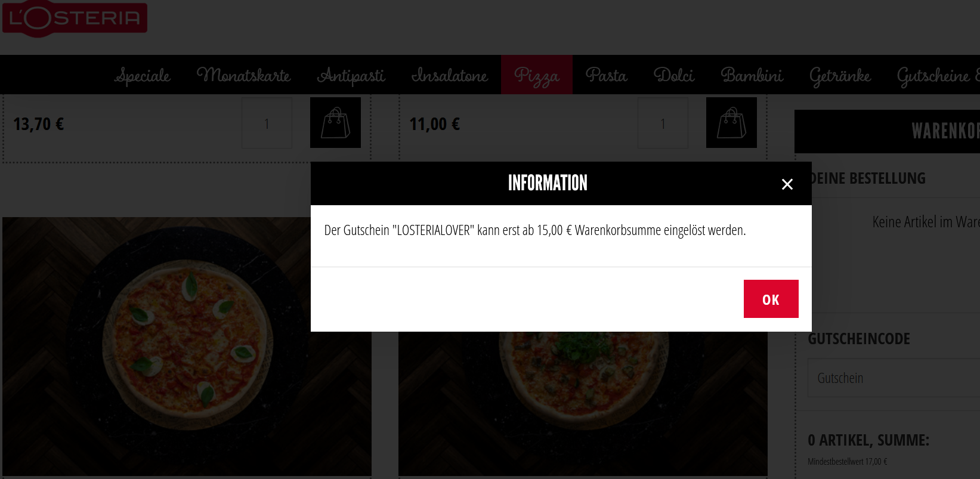980x479 pixels.
Task: Click the Margherita pizza image with basil leaves
Action: pyautogui.click(x=187, y=347)
